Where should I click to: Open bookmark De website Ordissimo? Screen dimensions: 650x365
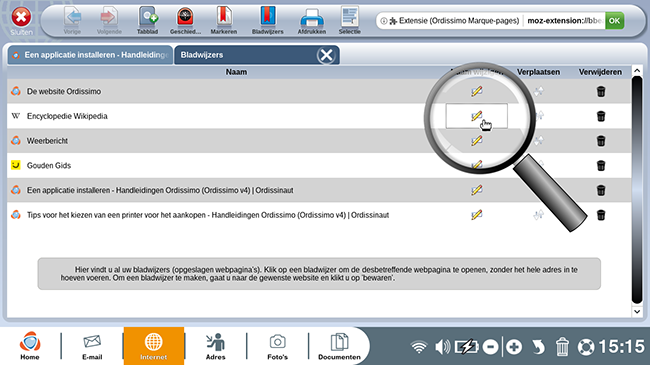pyautogui.click(x=64, y=91)
